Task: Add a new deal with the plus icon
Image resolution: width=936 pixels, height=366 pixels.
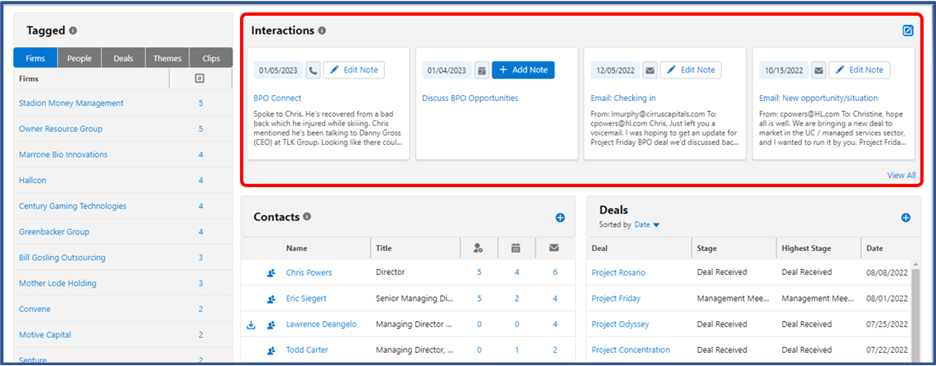Action: coord(906,218)
